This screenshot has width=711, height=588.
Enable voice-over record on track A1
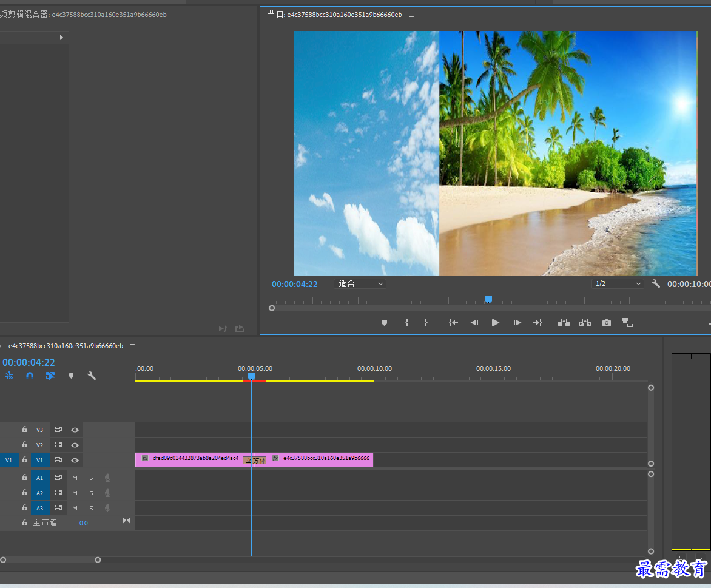click(x=107, y=478)
